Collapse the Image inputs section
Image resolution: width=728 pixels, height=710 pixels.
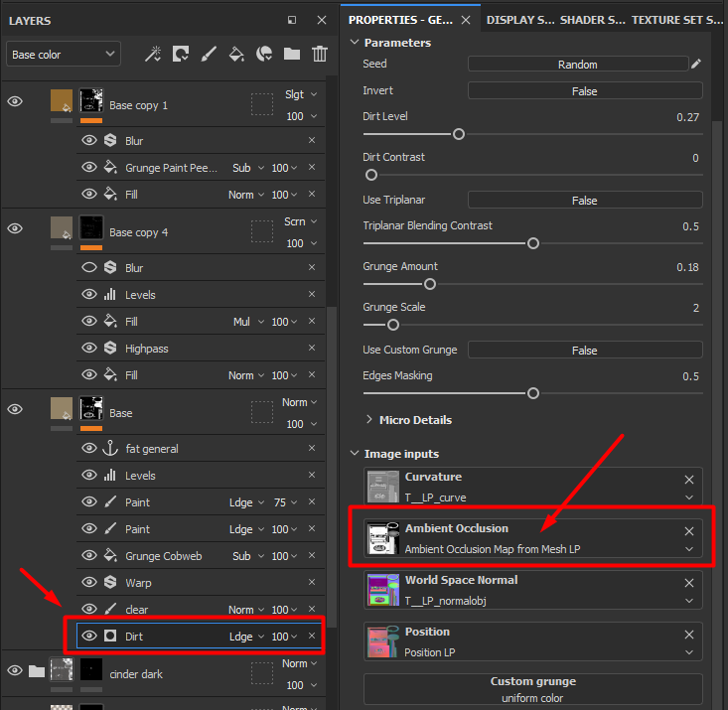pyautogui.click(x=355, y=453)
